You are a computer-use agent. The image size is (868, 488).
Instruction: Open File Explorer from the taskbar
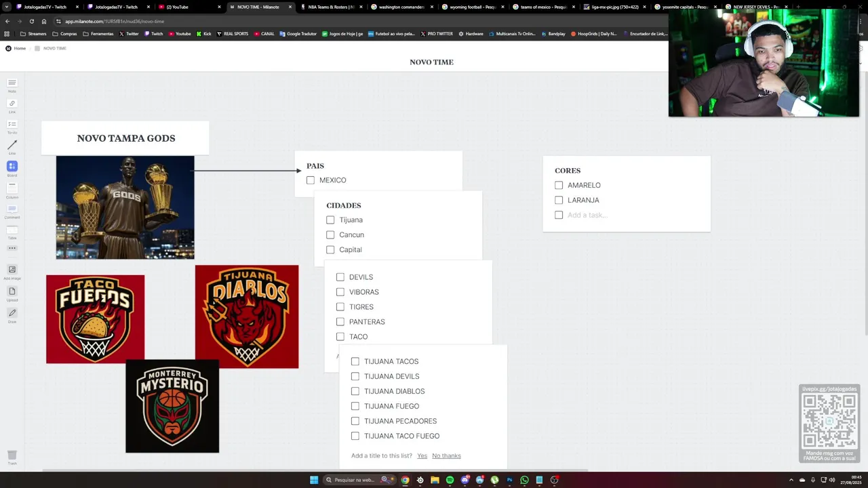click(x=435, y=480)
